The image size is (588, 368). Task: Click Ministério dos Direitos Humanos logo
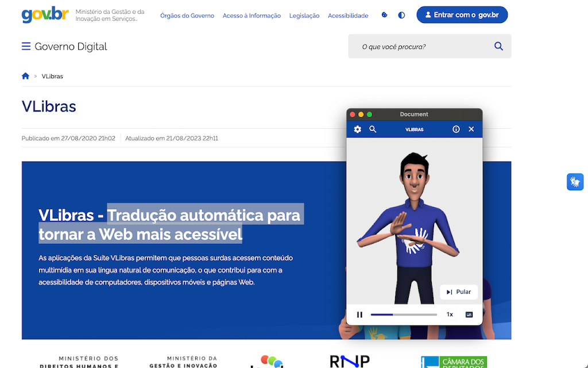(x=79, y=362)
